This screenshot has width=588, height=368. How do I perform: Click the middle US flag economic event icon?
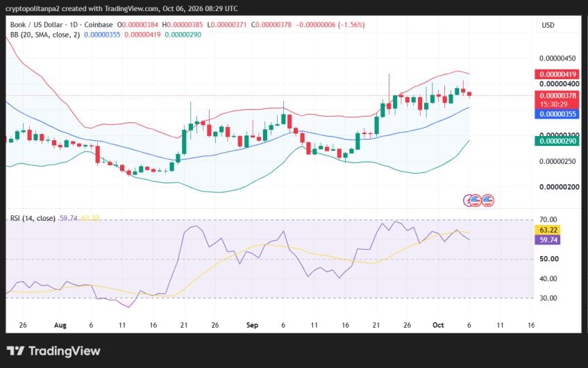coord(476,201)
